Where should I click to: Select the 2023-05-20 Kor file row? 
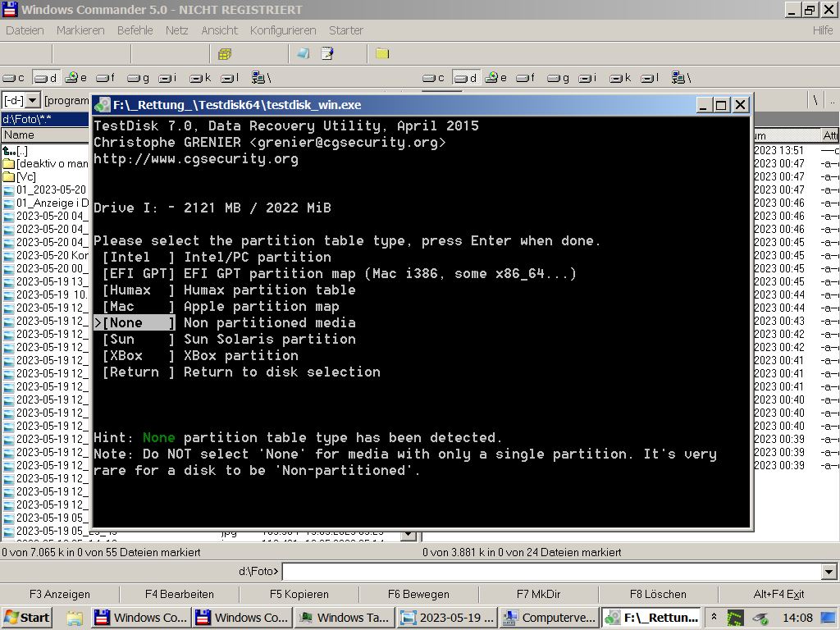tap(46, 256)
